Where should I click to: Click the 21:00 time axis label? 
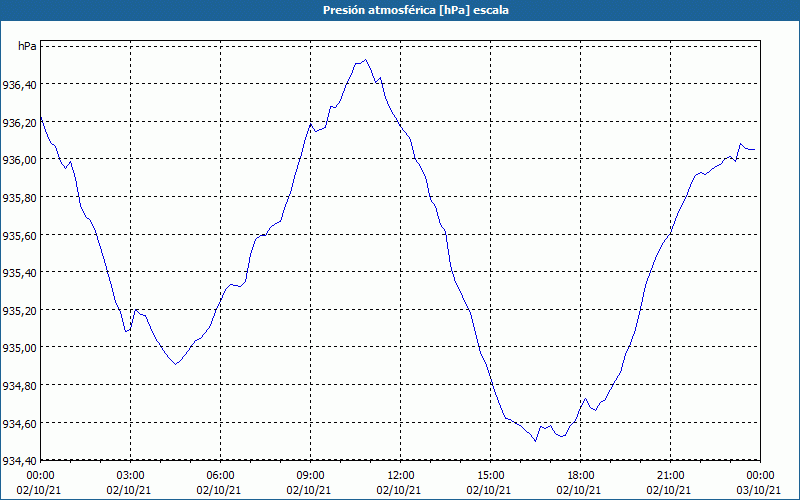pos(670,475)
